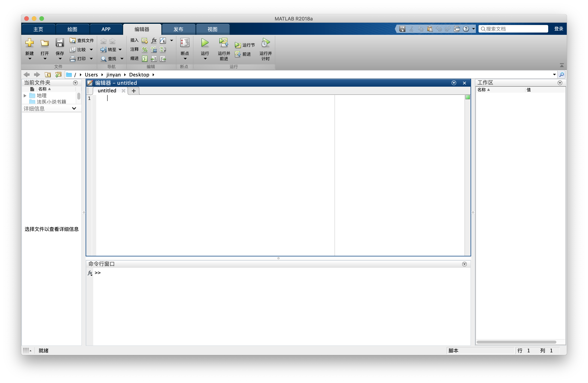The width and height of the screenshot is (588, 383).
Task: Click the green Run (运行) icon
Action: point(205,43)
